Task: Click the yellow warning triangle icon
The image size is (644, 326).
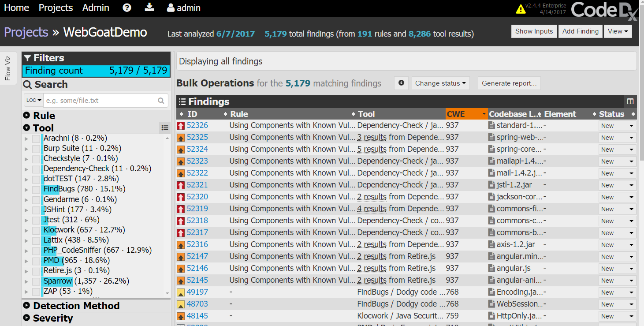Action: tap(521, 9)
